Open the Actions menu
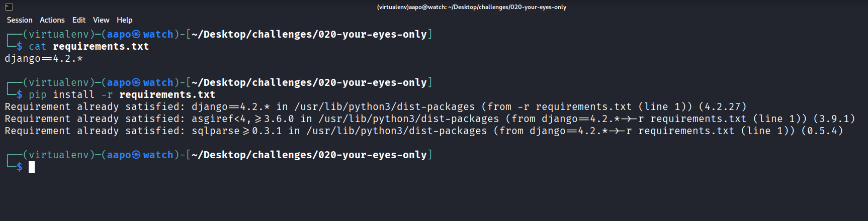Screen dimensions: 868x221 (x=52, y=20)
